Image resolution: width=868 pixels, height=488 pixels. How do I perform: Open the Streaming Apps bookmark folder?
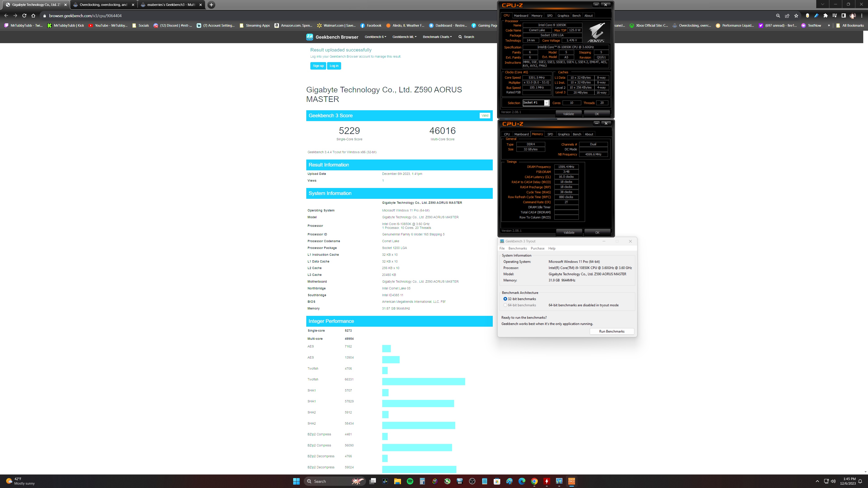254,26
